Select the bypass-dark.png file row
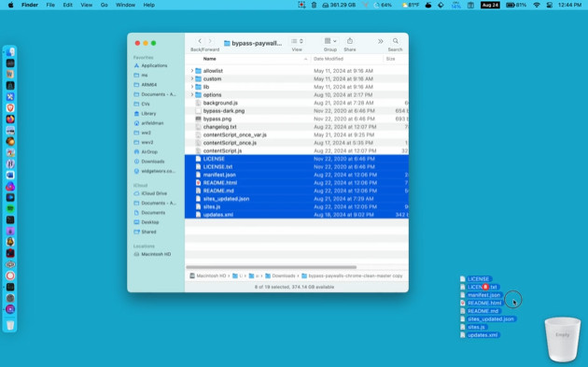Image resolution: width=588 pixels, height=367 pixels. [x=296, y=111]
